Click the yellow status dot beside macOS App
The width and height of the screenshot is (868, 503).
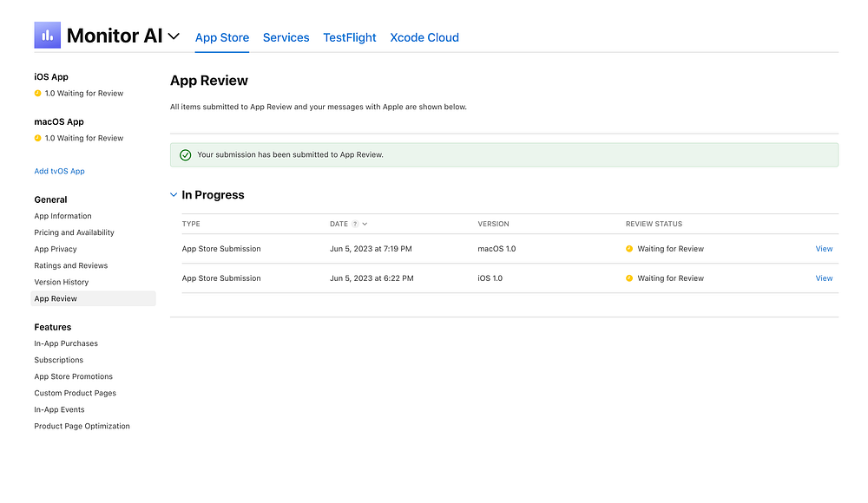[x=37, y=138]
